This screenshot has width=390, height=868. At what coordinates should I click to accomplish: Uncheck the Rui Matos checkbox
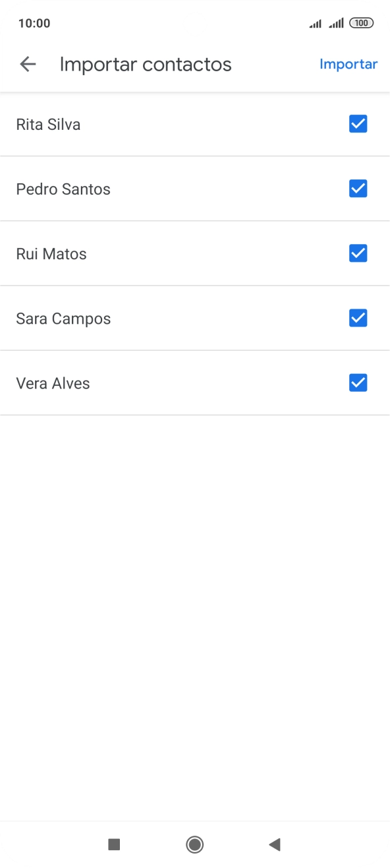point(358,253)
